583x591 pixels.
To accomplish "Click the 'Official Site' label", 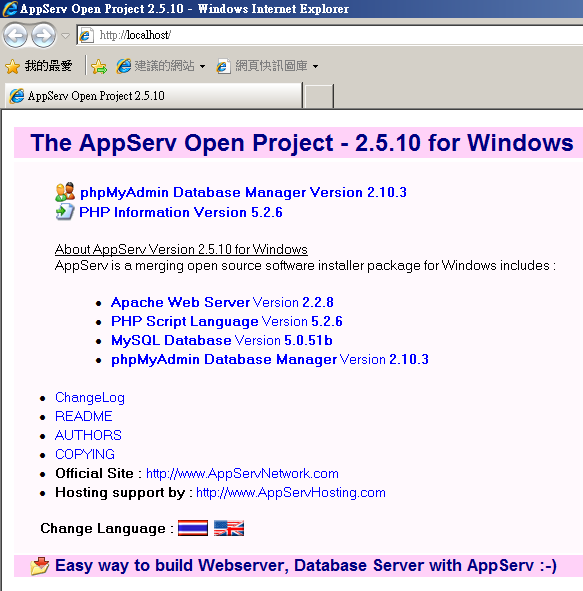I will click(94, 473).
